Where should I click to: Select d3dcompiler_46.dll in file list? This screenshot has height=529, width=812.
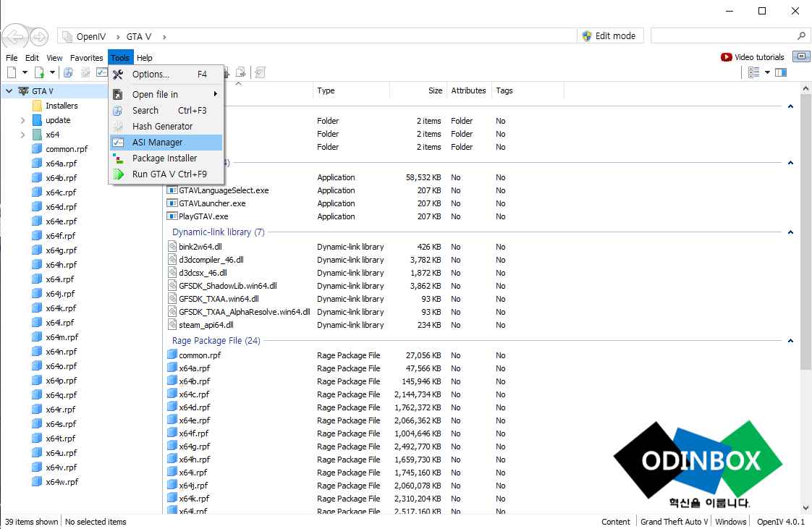click(x=211, y=260)
